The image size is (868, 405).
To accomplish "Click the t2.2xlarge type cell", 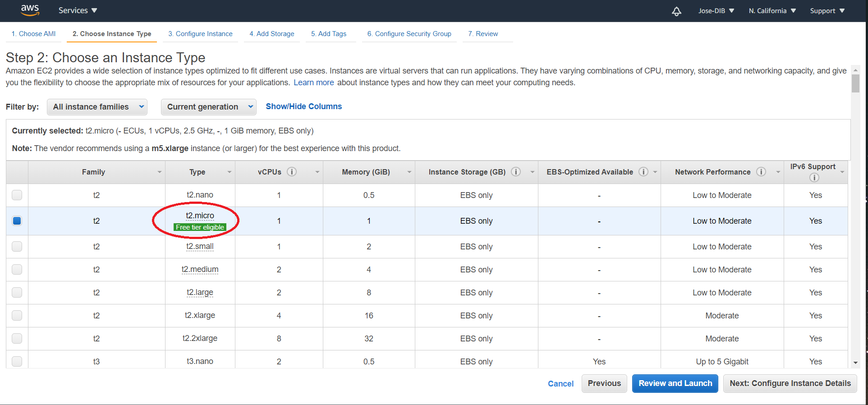I will 200,338.
